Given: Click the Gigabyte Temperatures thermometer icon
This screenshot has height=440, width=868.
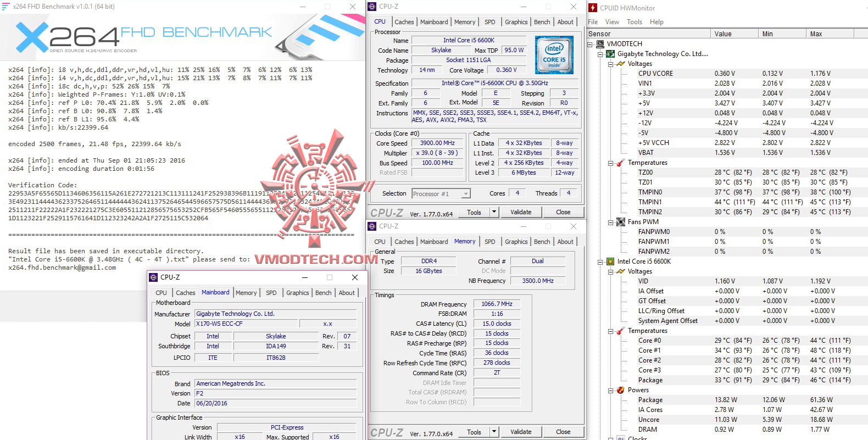Looking at the screenshot, I should point(621,163).
